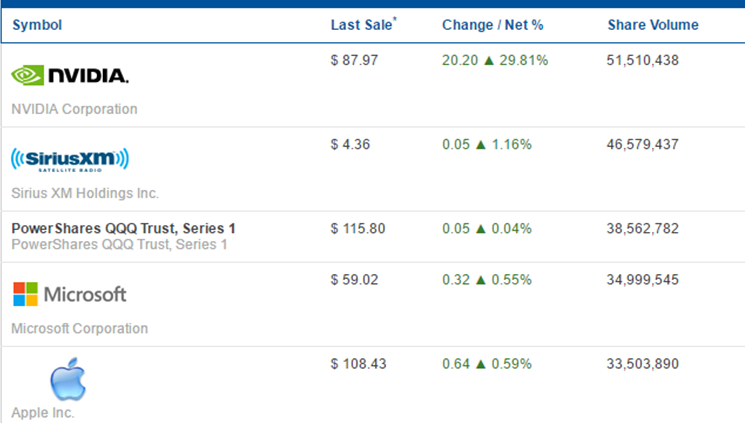Click the NVIDIA logo

(x=70, y=75)
